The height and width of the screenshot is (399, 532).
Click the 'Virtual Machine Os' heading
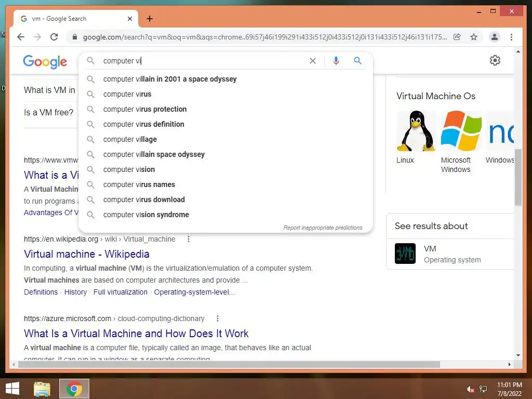tap(436, 96)
